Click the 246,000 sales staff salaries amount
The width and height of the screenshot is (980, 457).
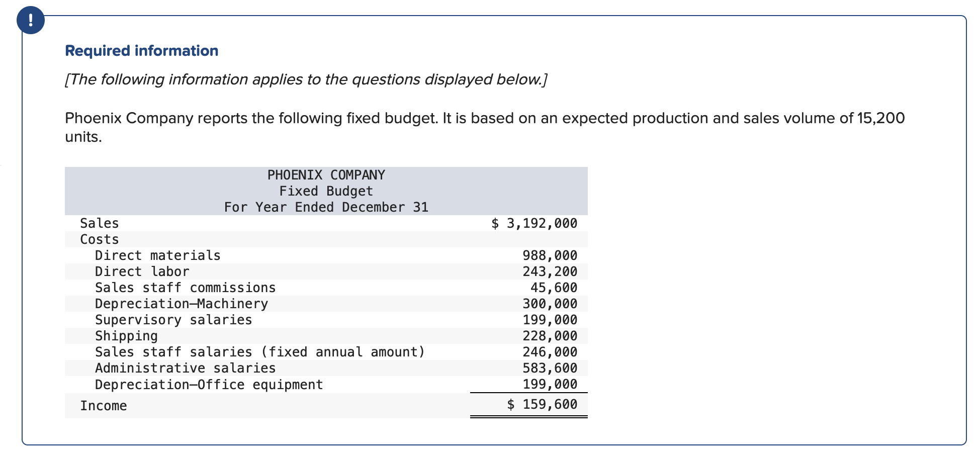550,352
